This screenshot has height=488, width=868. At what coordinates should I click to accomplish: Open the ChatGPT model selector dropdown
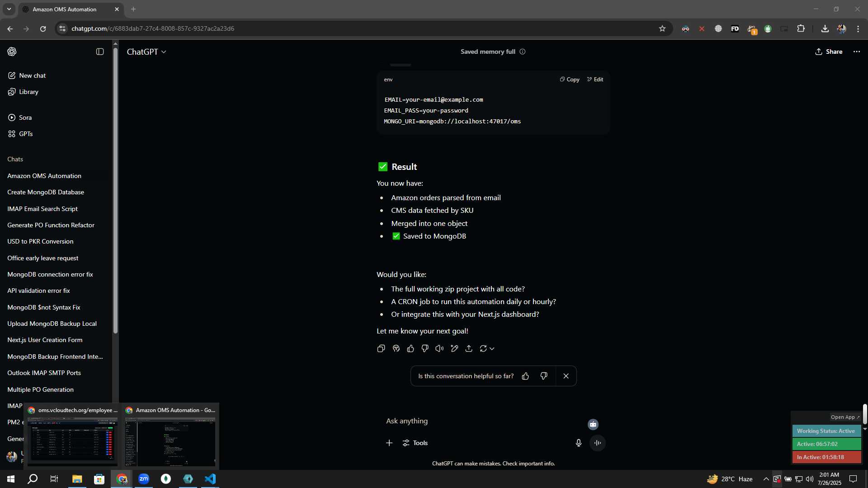pyautogui.click(x=146, y=52)
